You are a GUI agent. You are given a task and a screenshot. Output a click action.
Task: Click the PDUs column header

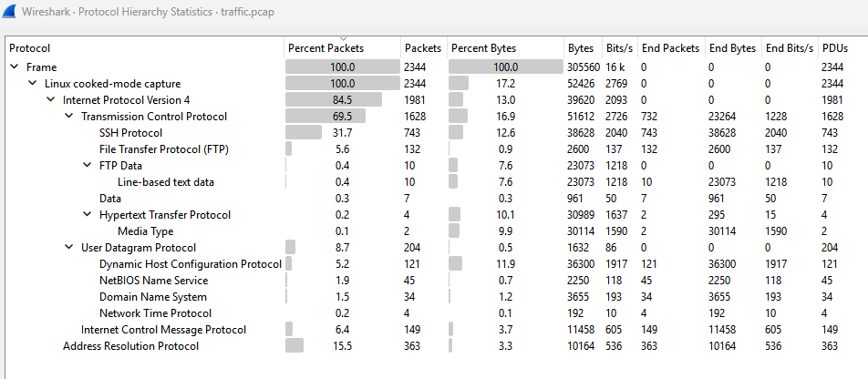tap(834, 48)
